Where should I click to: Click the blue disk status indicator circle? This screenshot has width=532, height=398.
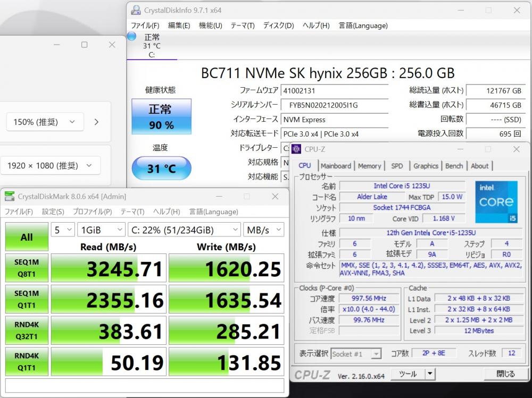point(131,37)
